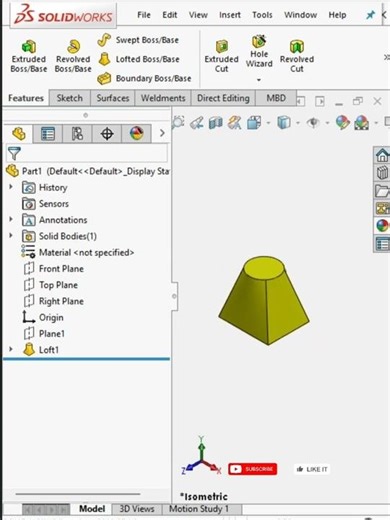Toggle Hide/Show Items eye icon
Image resolution: width=390 pixels, height=520 pixels.
coord(313,123)
